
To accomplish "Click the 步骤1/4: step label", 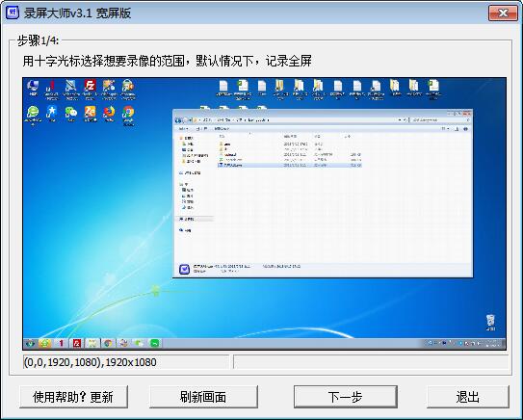I will pos(38,41).
